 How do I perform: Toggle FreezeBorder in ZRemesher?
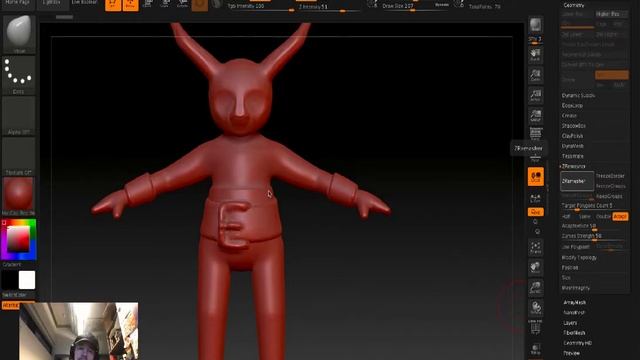point(610,176)
